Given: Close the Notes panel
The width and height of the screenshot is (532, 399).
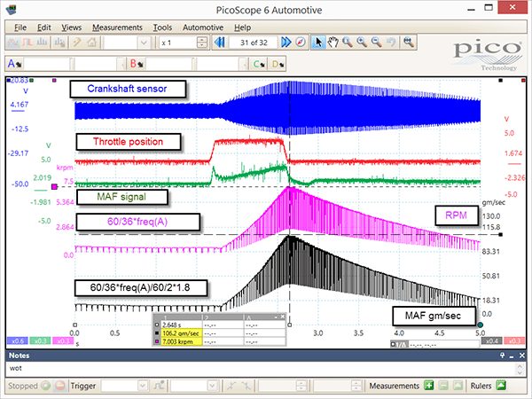Looking at the screenshot, I should 522,356.
